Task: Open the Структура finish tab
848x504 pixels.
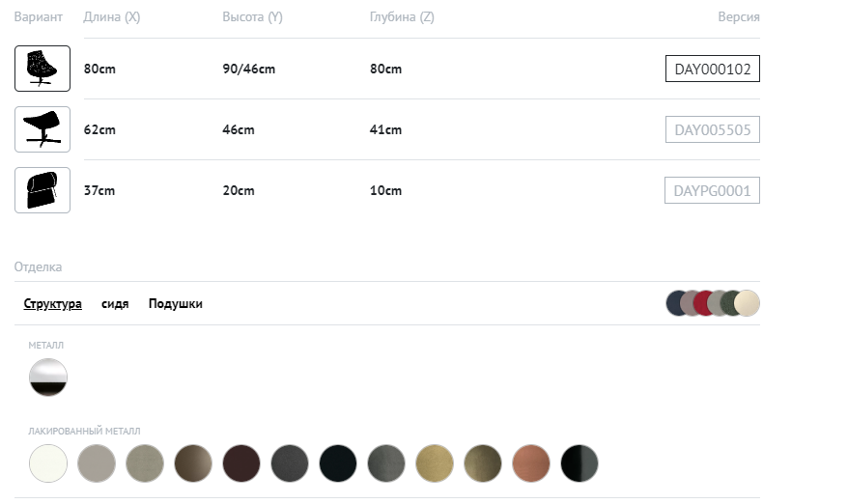Action: (x=52, y=303)
